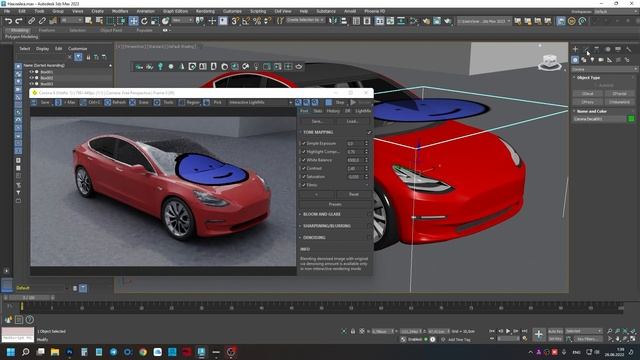The width and height of the screenshot is (640, 360).
Task: Open the selection filter All dropdown
Action: 72,20
